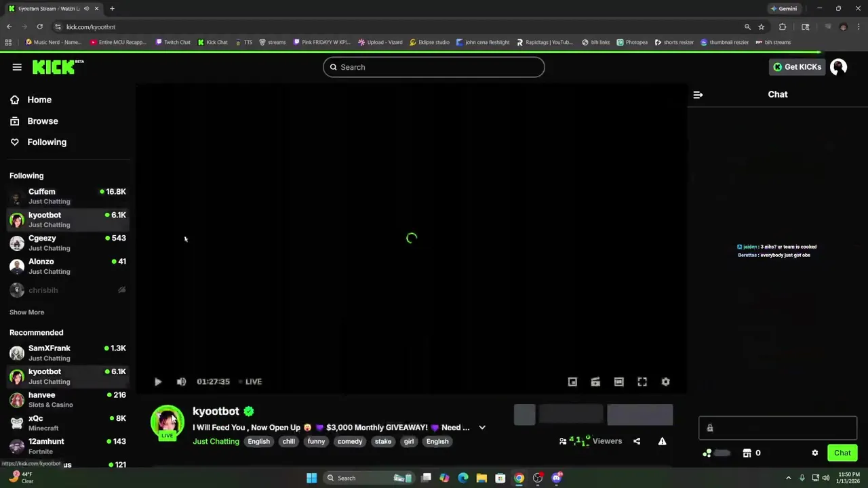Select the chill tag
This screenshot has width=868, height=488.
[x=289, y=441]
